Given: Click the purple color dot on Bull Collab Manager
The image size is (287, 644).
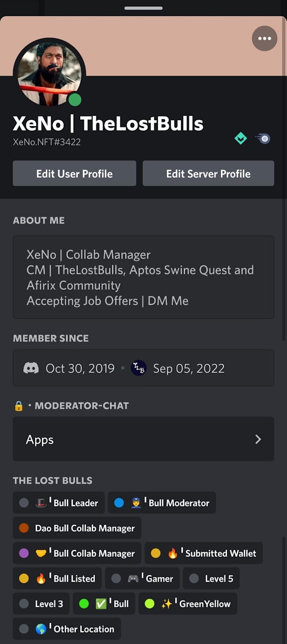Looking at the screenshot, I should coord(25,553).
